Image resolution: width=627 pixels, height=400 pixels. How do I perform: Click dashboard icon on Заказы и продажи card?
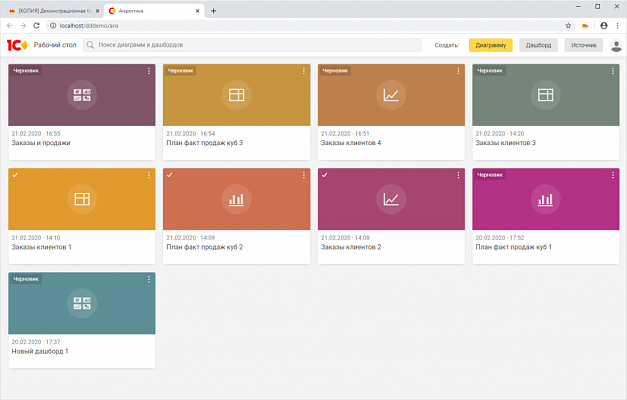click(82, 95)
